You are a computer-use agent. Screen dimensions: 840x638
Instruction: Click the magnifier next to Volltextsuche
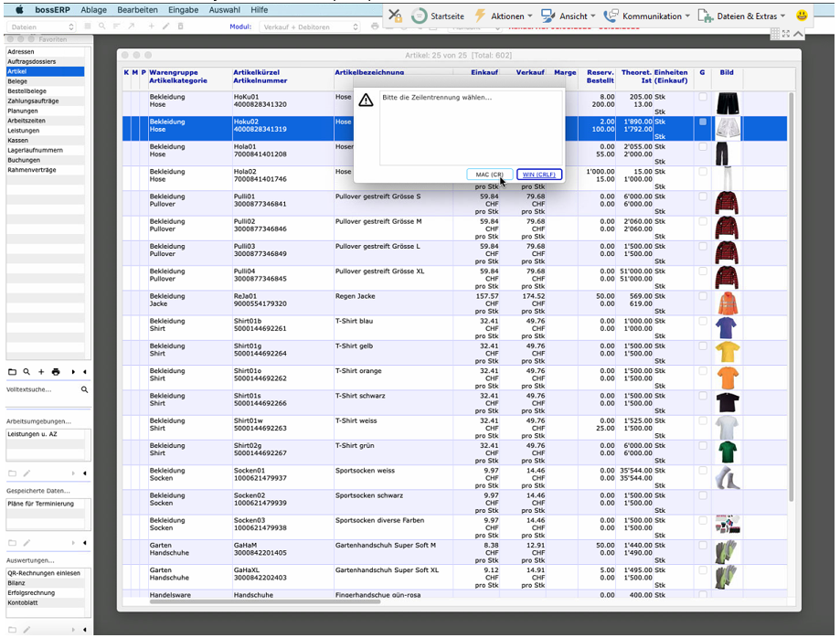85,389
